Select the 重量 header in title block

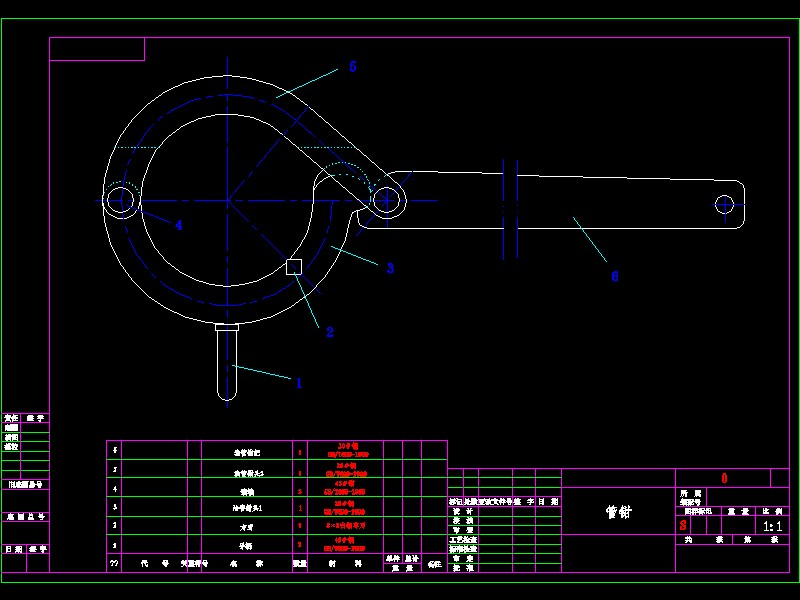point(738,511)
